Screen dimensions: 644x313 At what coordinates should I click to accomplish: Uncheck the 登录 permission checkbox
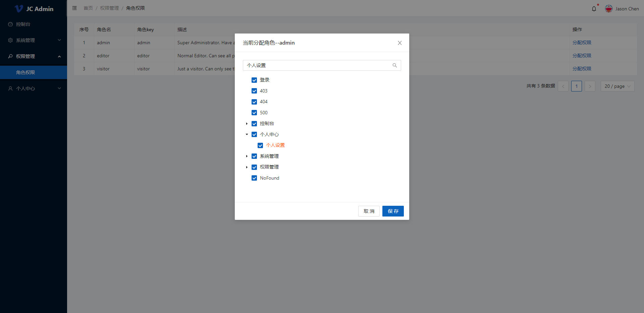(254, 80)
